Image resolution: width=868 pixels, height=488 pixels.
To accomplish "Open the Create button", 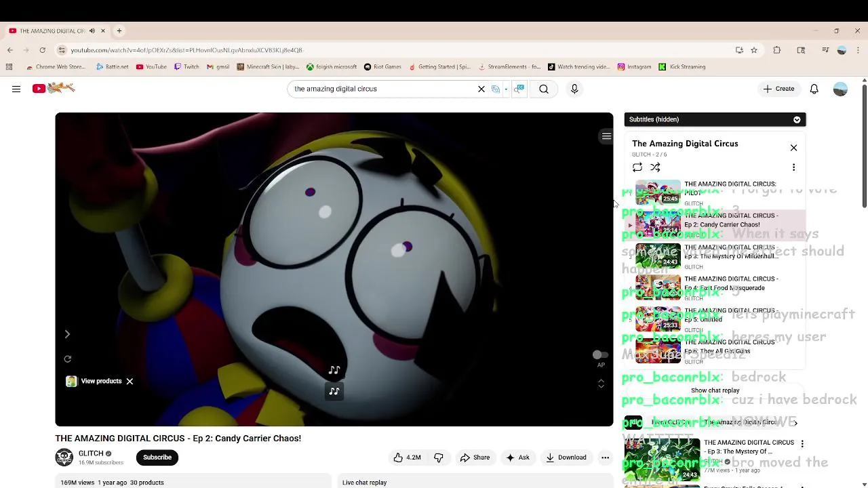I will (x=778, y=89).
